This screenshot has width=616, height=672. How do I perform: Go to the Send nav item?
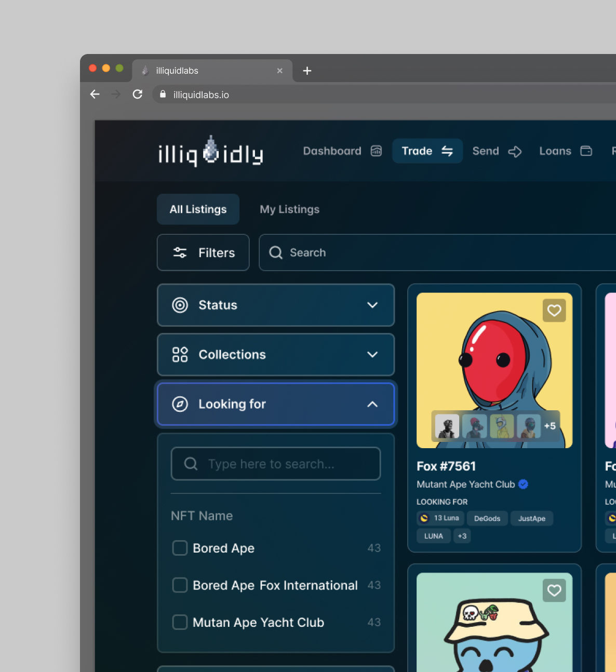pos(497,151)
